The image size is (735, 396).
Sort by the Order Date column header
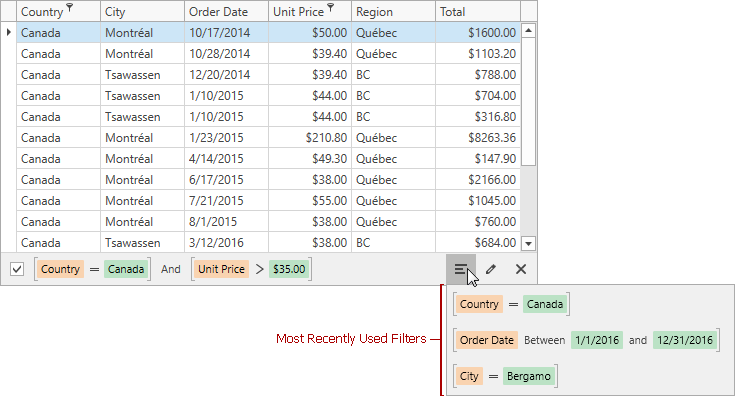coord(226,11)
